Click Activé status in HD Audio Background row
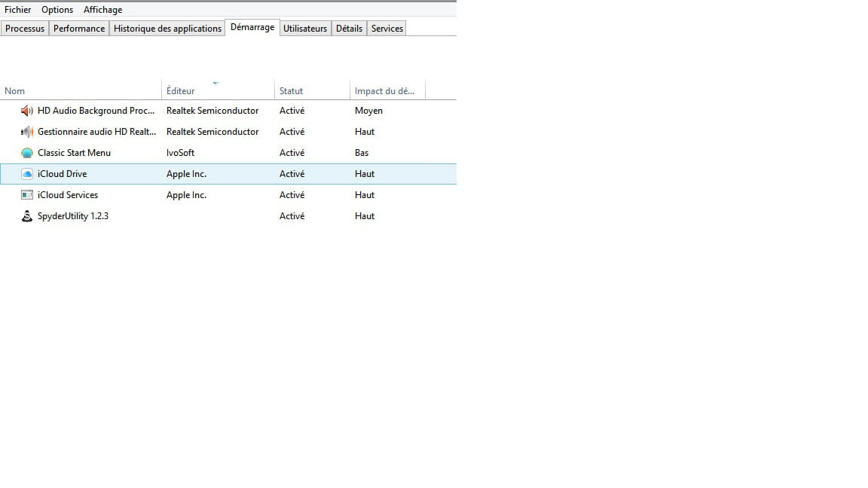The image size is (868, 488). (292, 111)
